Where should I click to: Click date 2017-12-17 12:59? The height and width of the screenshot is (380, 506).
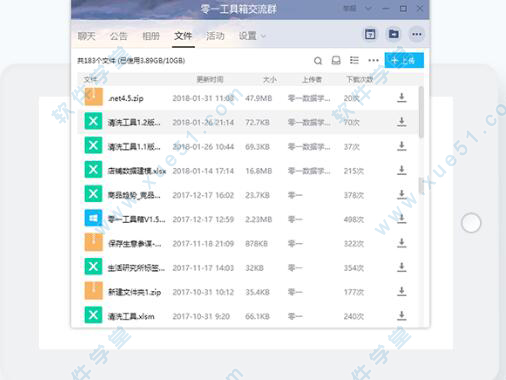coord(203,220)
